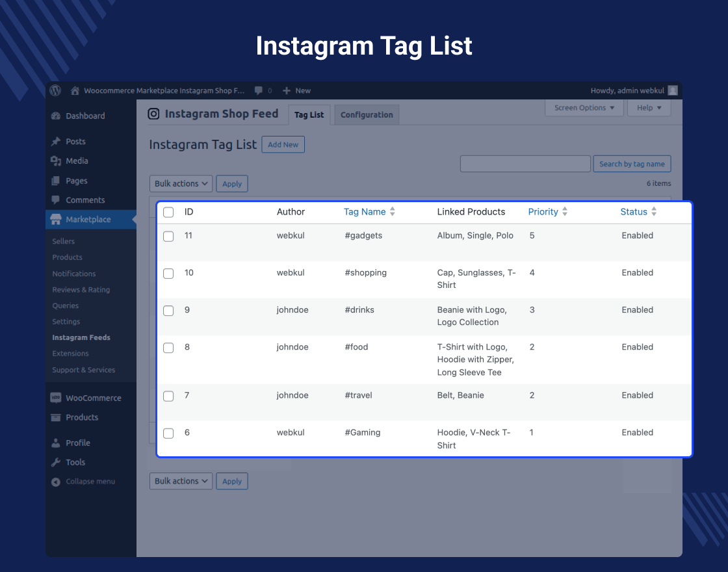Click the #gadgets tag name
The height and width of the screenshot is (572, 728).
[x=363, y=235]
